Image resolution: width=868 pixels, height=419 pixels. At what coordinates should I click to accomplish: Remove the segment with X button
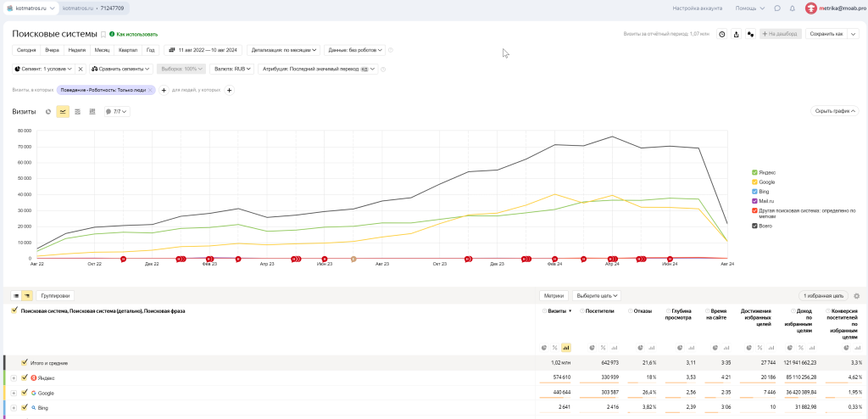pos(81,69)
